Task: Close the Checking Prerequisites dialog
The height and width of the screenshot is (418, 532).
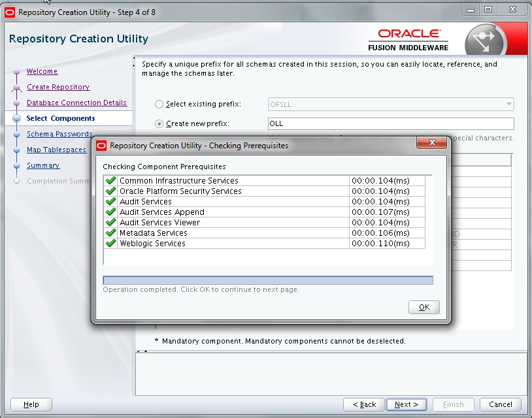Action: click(431, 142)
